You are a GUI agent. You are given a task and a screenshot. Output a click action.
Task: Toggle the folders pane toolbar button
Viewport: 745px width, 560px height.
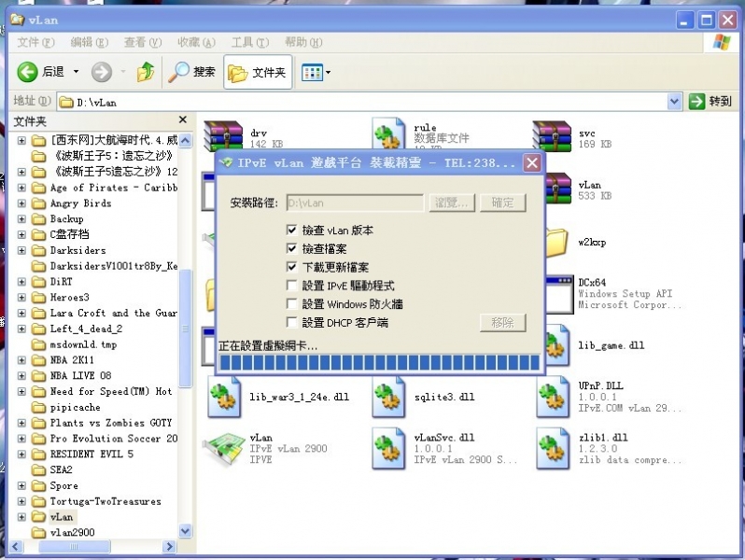[x=258, y=72]
